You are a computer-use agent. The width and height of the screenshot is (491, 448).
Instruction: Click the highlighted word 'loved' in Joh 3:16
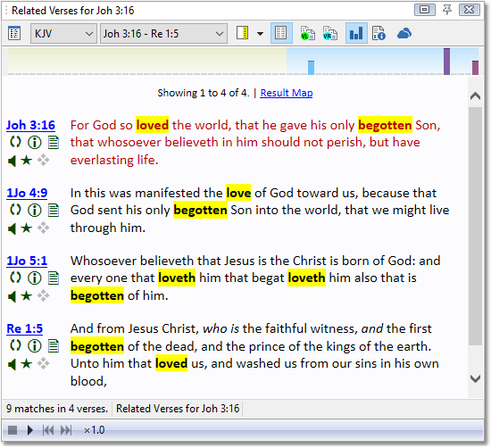pyautogui.click(x=152, y=125)
